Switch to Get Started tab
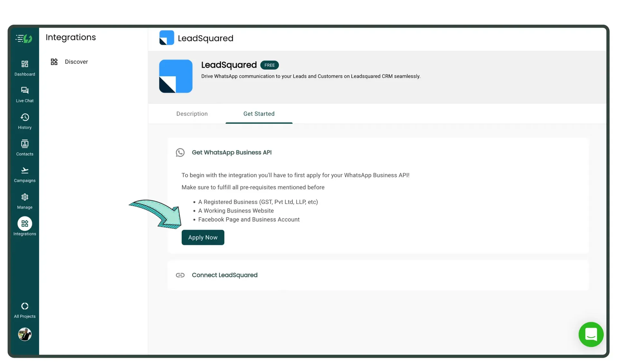Image resolution: width=644 pixels, height=362 pixels. (259, 114)
